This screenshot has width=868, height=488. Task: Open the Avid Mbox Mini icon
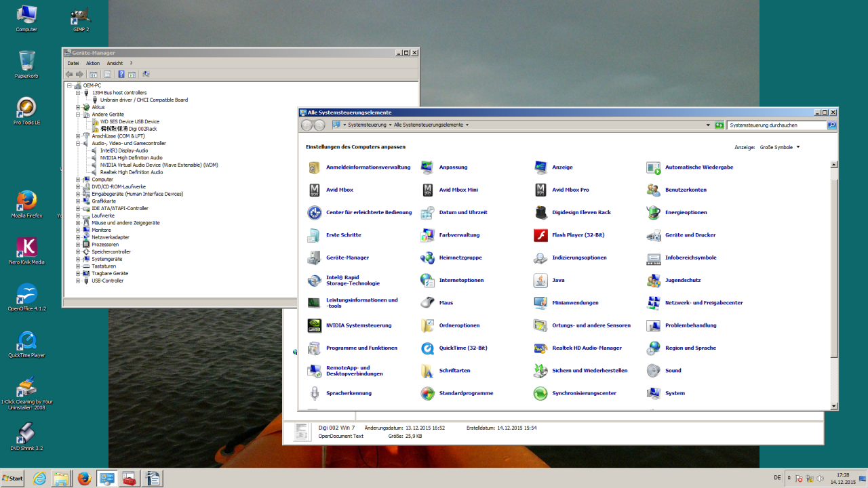[427, 190]
